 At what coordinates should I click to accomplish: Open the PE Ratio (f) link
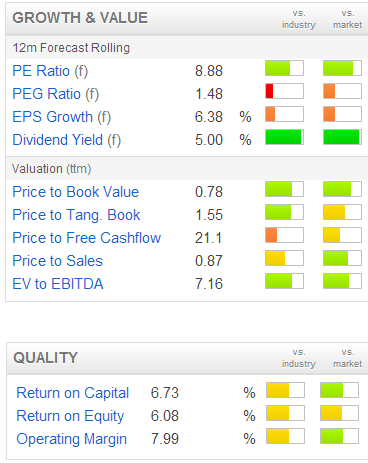point(50,71)
